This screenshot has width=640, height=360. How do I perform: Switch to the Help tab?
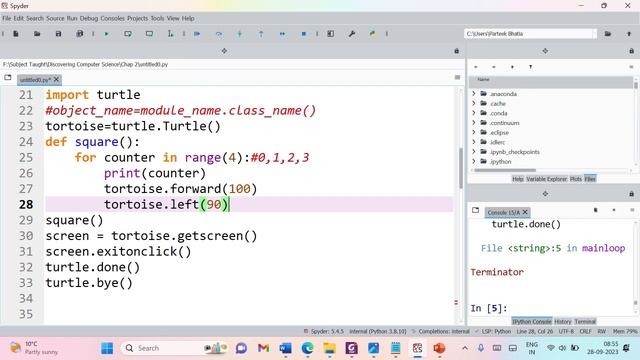pos(518,179)
